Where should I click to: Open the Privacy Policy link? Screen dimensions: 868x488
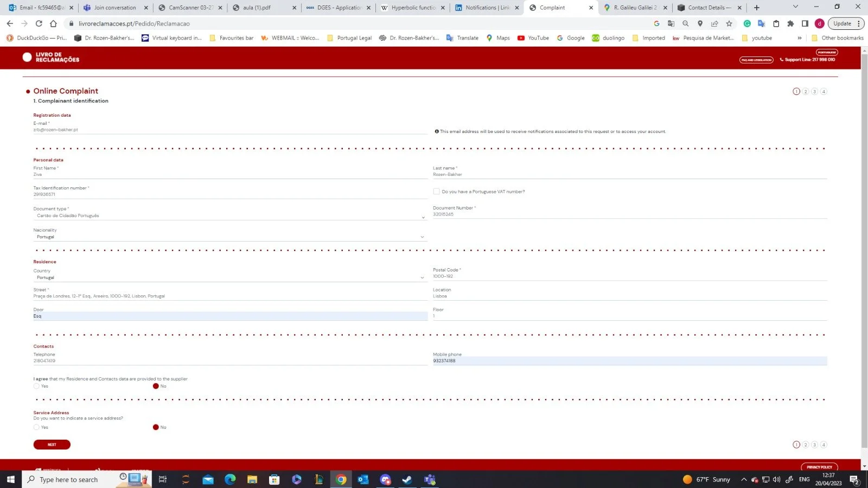pos(819,467)
